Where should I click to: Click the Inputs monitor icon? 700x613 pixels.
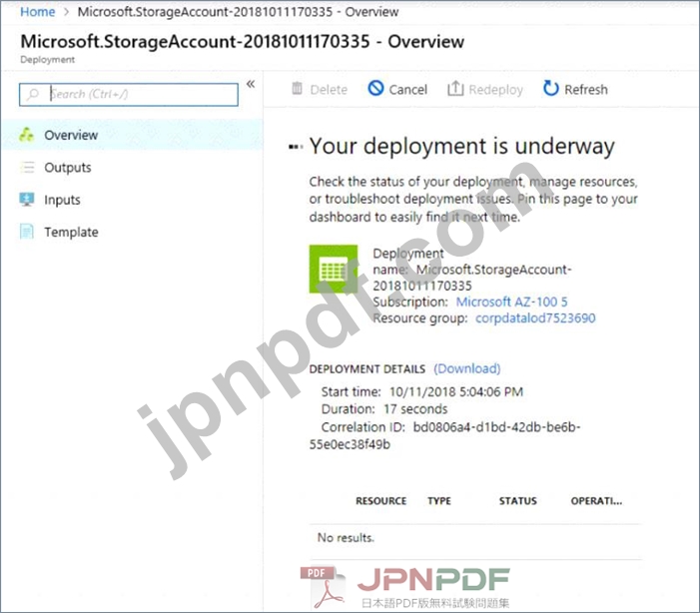coord(27,200)
